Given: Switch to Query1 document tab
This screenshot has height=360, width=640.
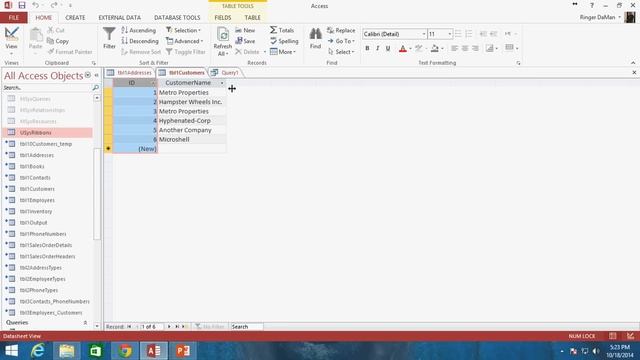Looking at the screenshot, I should [x=225, y=73].
